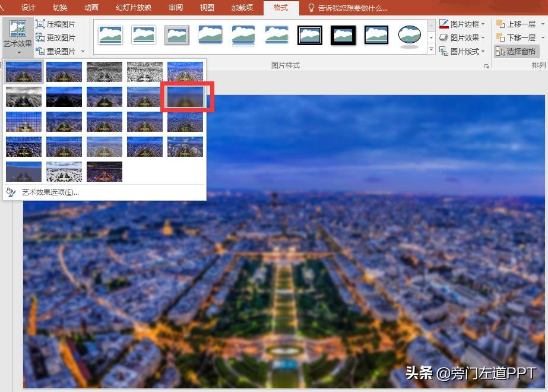Viewport: 548px width, 392px height.
Task: Click 上移一层 (Bring Forward)
Action: (516, 24)
